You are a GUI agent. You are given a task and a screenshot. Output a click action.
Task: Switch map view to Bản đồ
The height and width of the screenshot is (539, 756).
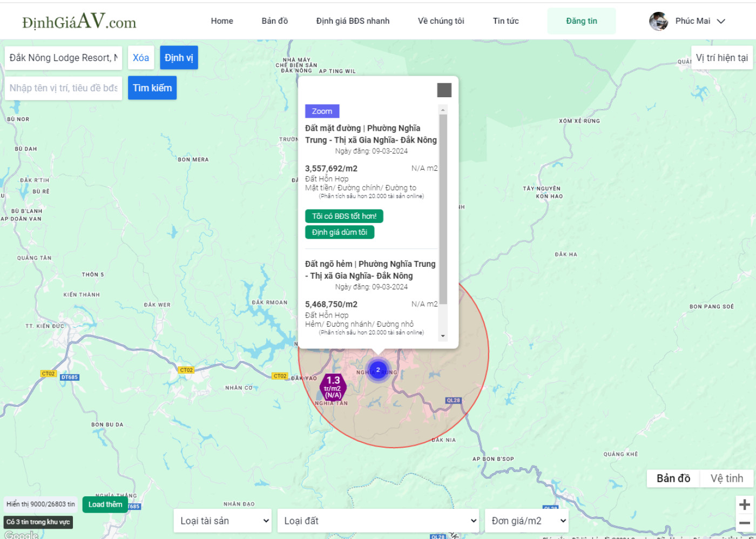[x=673, y=479]
